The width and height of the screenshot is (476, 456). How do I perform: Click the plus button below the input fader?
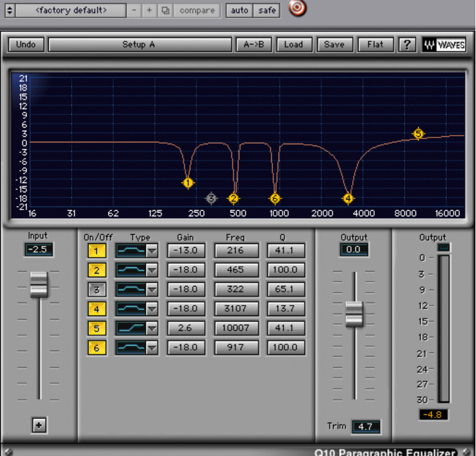(39, 425)
